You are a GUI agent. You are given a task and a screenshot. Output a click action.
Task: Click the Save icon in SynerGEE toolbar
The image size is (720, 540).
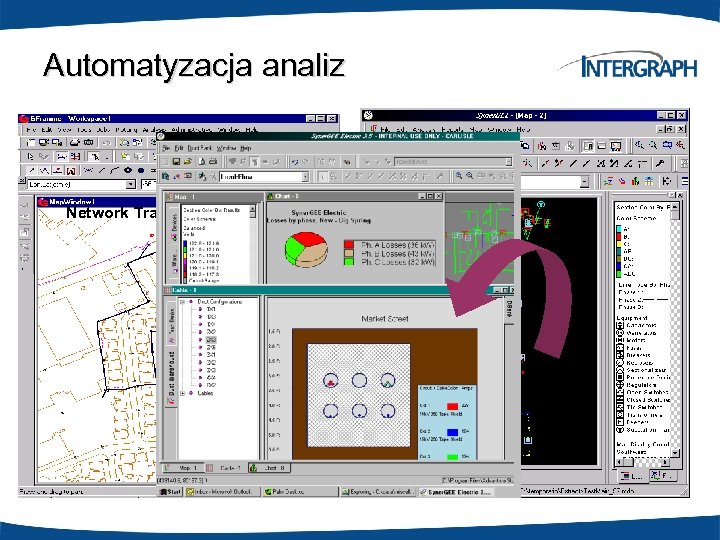coord(176,162)
